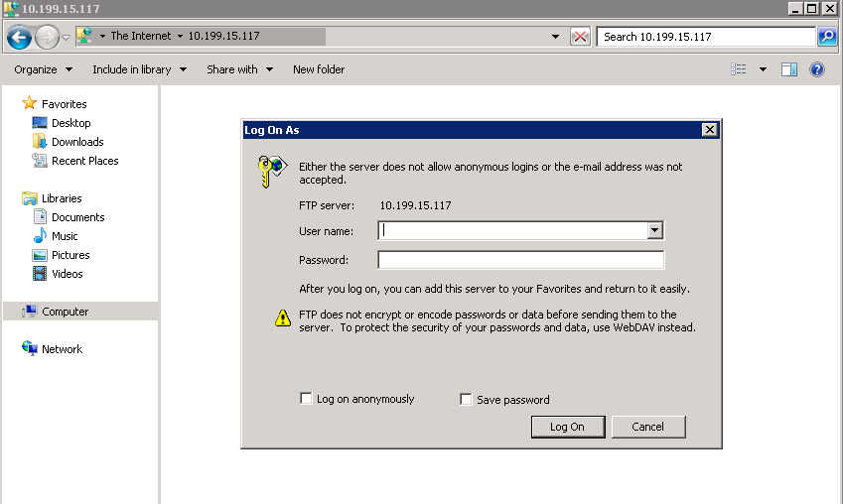Go back with the blue Back arrow
Screen dimensions: 843x504
coord(19,37)
